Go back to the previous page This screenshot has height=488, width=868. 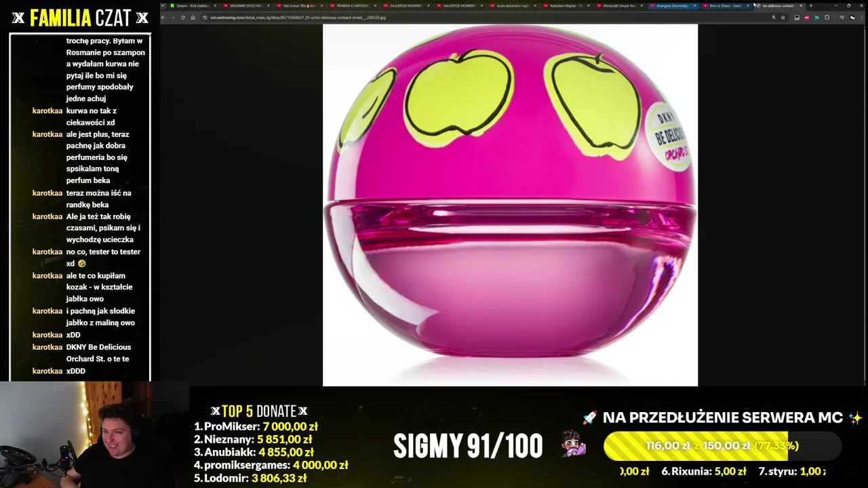coord(163,18)
